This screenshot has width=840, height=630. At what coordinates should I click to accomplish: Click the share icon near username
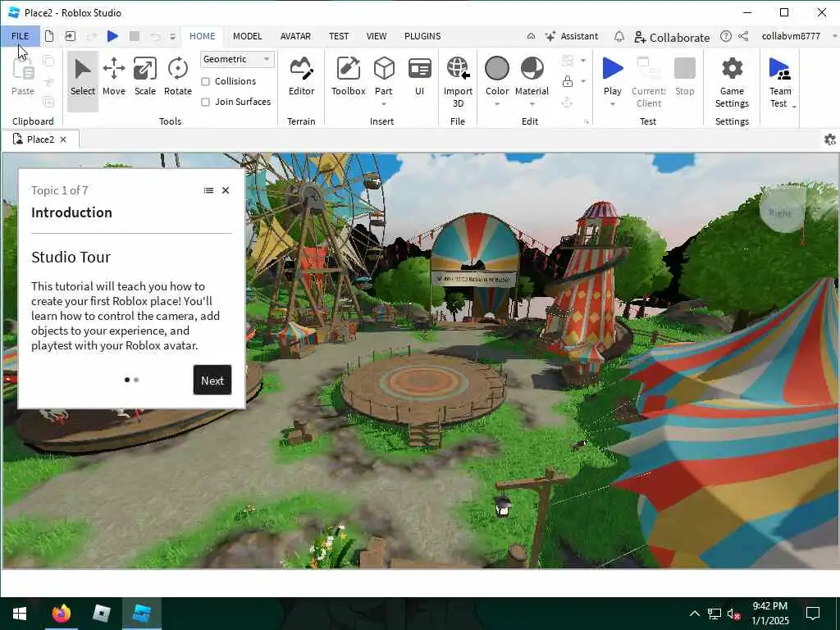(x=743, y=36)
